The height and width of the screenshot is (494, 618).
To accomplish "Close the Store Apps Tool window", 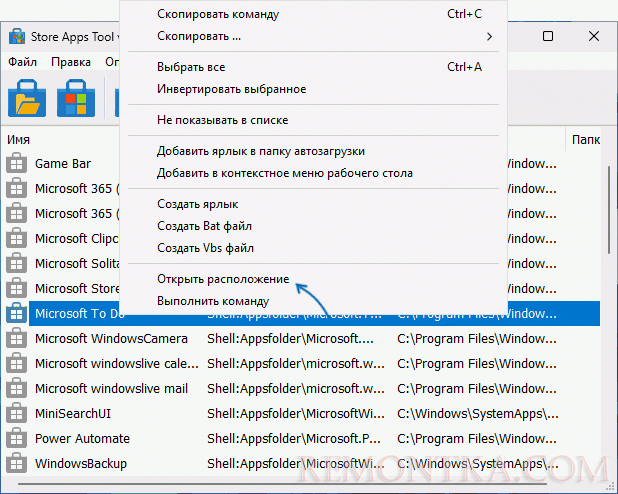I will [594, 36].
